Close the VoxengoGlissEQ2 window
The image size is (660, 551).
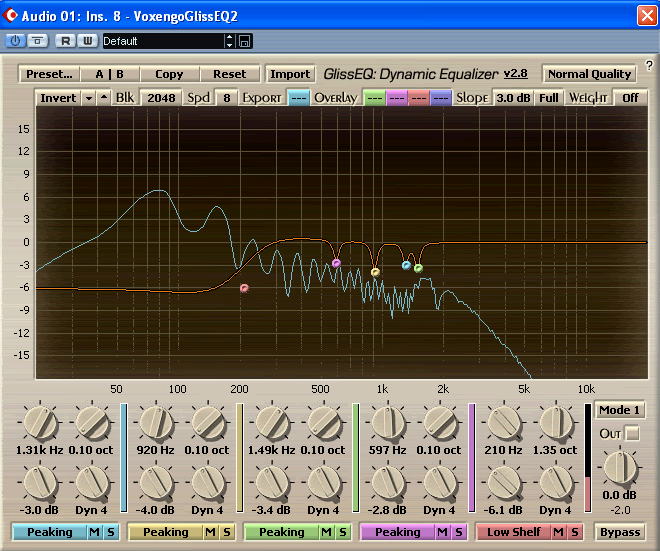point(647,16)
